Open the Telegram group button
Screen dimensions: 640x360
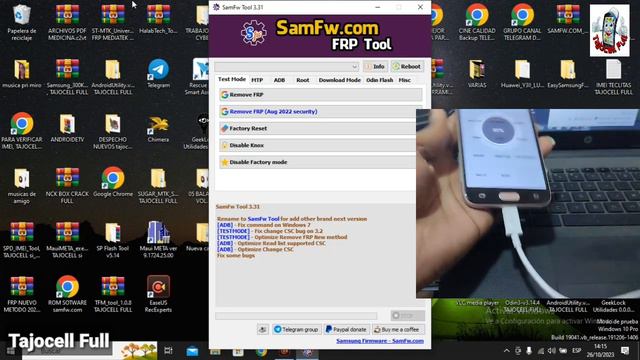(296, 329)
